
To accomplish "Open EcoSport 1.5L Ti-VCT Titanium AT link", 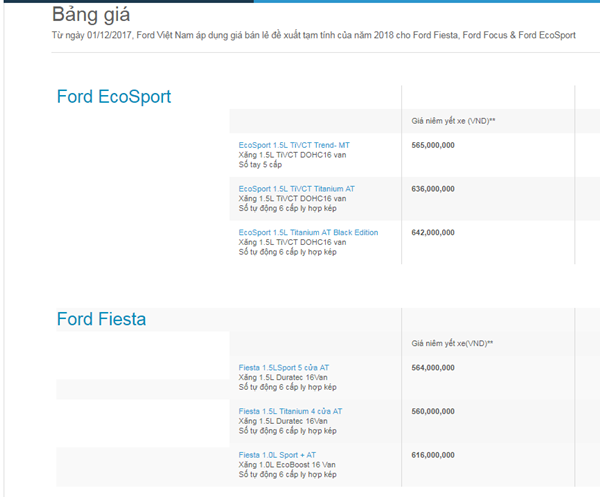I will (296, 188).
